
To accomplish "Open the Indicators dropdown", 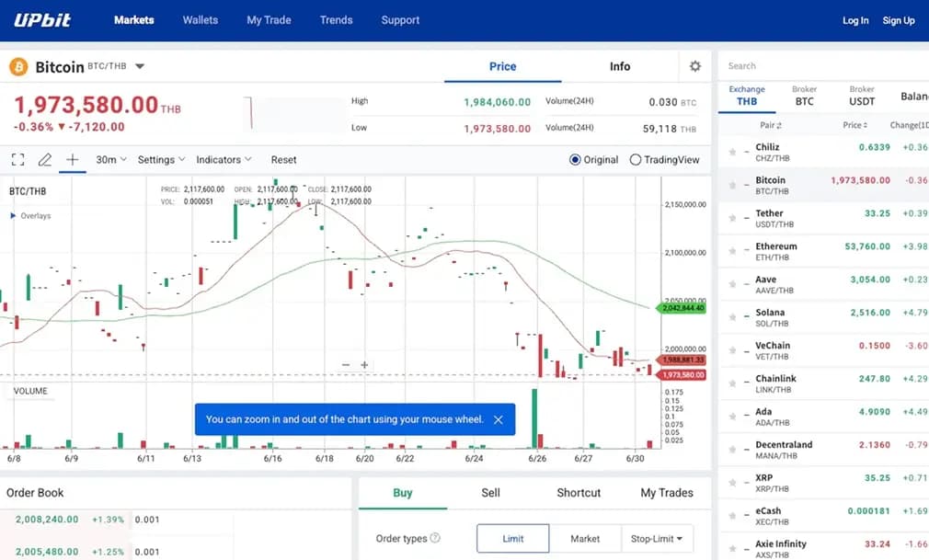I will pos(224,159).
